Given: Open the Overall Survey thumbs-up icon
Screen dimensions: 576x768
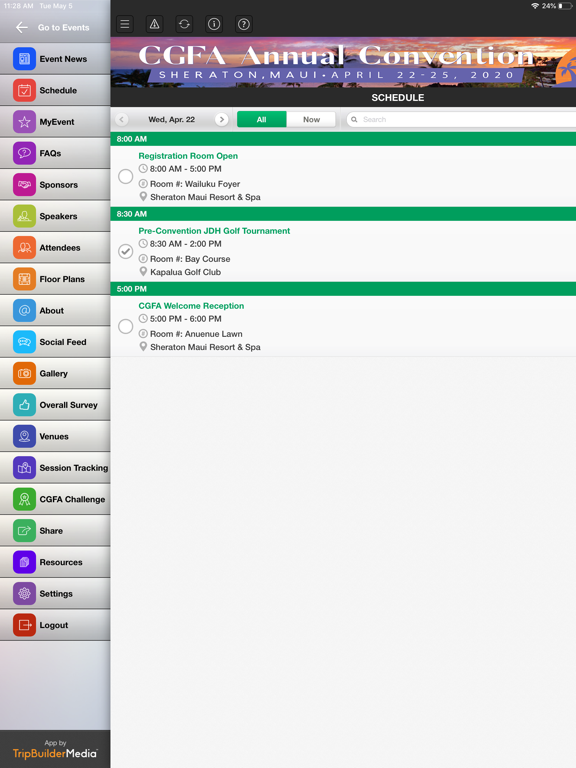Looking at the screenshot, I should pyautogui.click(x=24, y=405).
